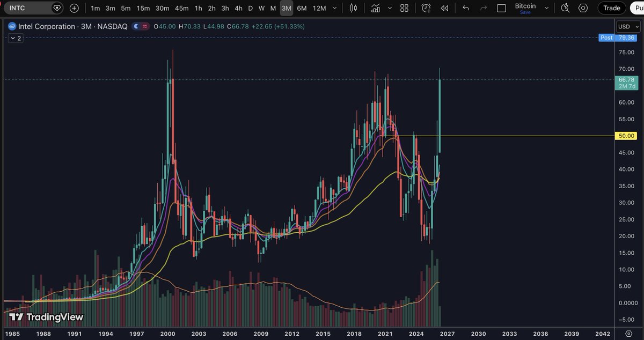This screenshot has width=644, height=340.
Task: Open the candlestick chart type selector
Action: 353,8
